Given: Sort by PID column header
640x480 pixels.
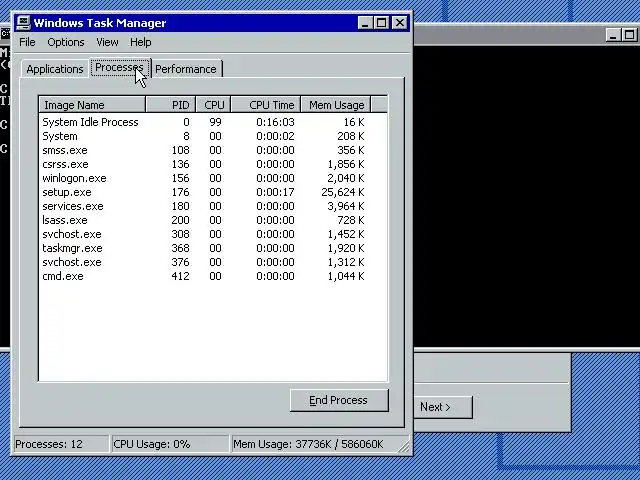Looking at the screenshot, I should click(171, 105).
